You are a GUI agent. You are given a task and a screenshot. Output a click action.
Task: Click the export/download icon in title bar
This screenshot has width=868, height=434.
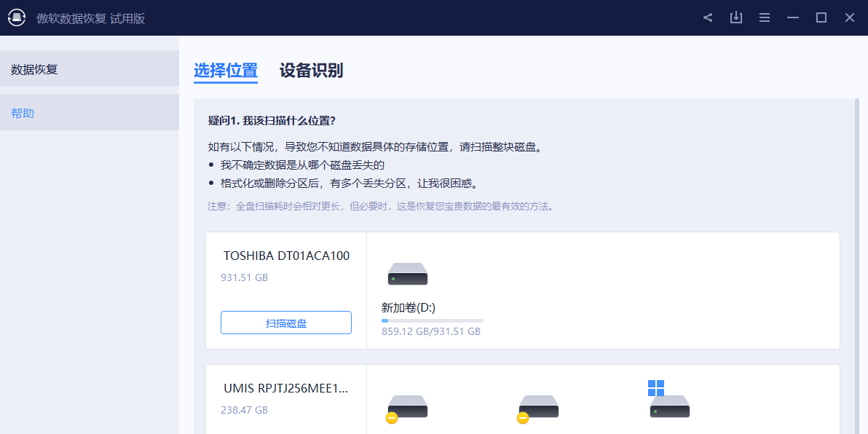[x=735, y=17]
